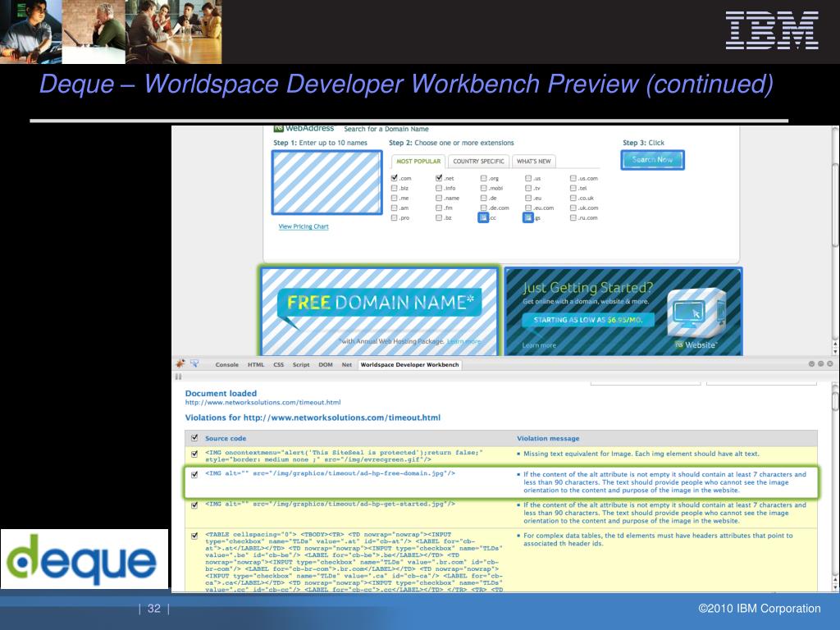This screenshot has width=840, height=630.
Task: Check the highlighted .cc extension checkbox
Action: [x=483, y=217]
